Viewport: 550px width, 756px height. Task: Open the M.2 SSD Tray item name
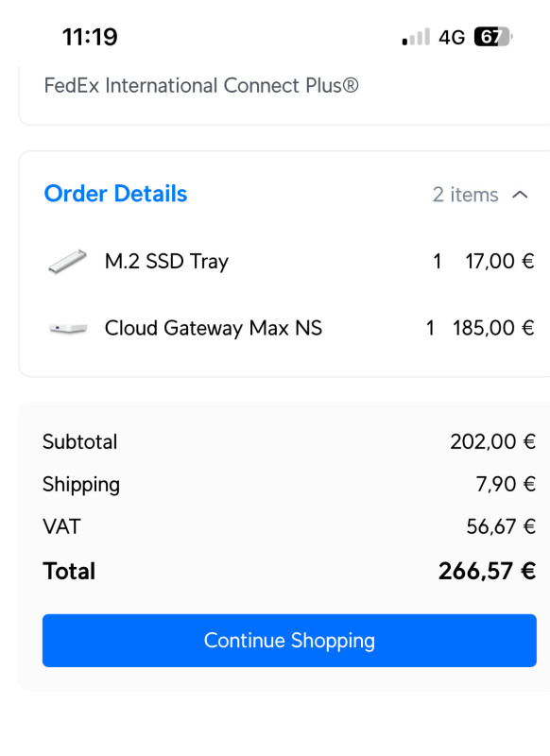166,262
